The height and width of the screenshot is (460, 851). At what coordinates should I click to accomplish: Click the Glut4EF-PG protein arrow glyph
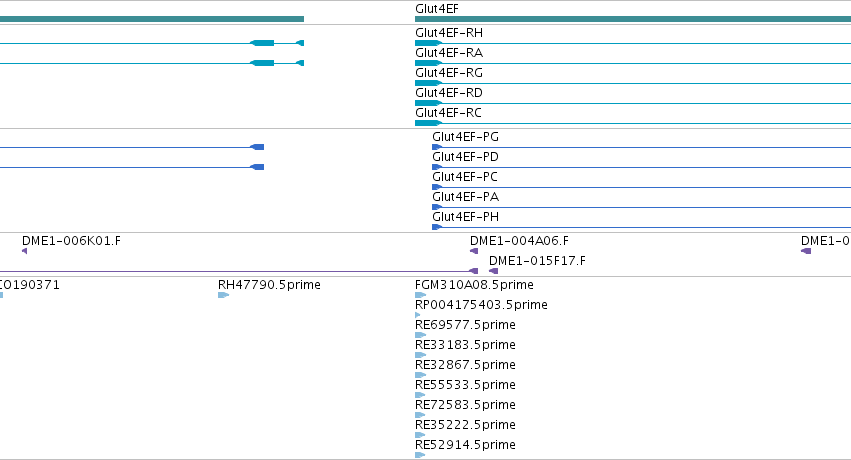tap(437, 147)
